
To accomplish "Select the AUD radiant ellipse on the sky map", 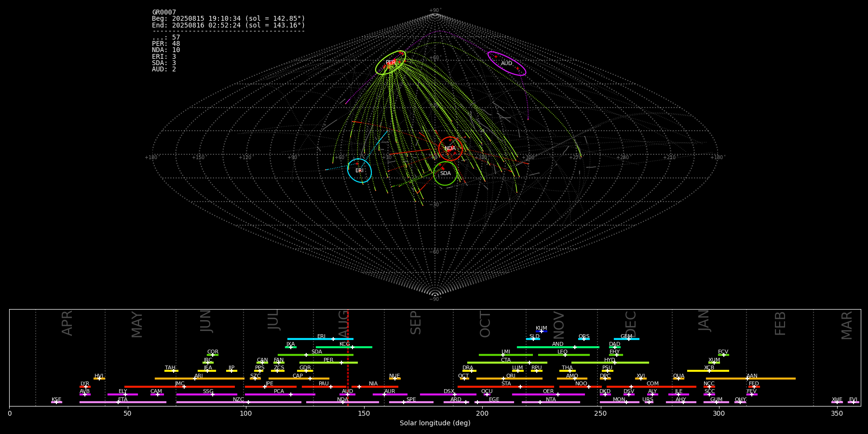I will tap(507, 64).
